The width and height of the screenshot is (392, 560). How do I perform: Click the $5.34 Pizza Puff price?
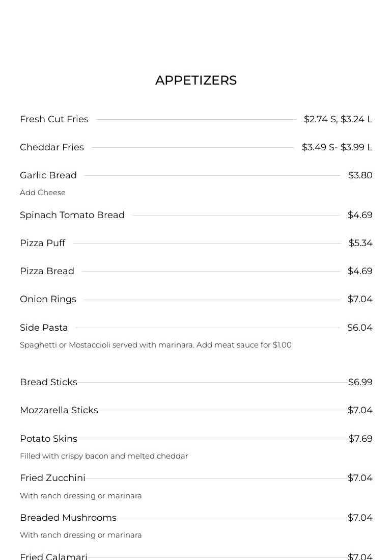[x=360, y=243]
